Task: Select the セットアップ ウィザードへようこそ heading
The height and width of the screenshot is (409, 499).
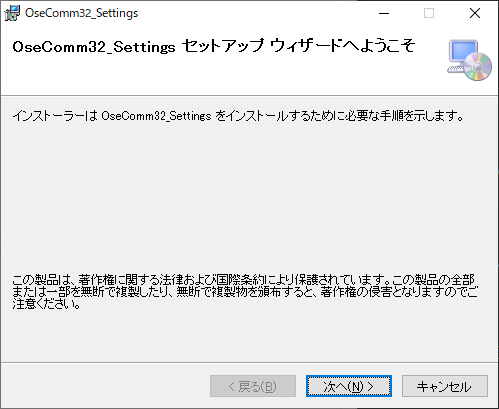Action: click(299, 46)
